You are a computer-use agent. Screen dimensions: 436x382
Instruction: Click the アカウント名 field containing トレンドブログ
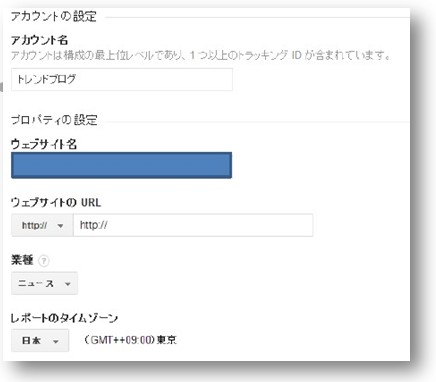click(x=122, y=79)
